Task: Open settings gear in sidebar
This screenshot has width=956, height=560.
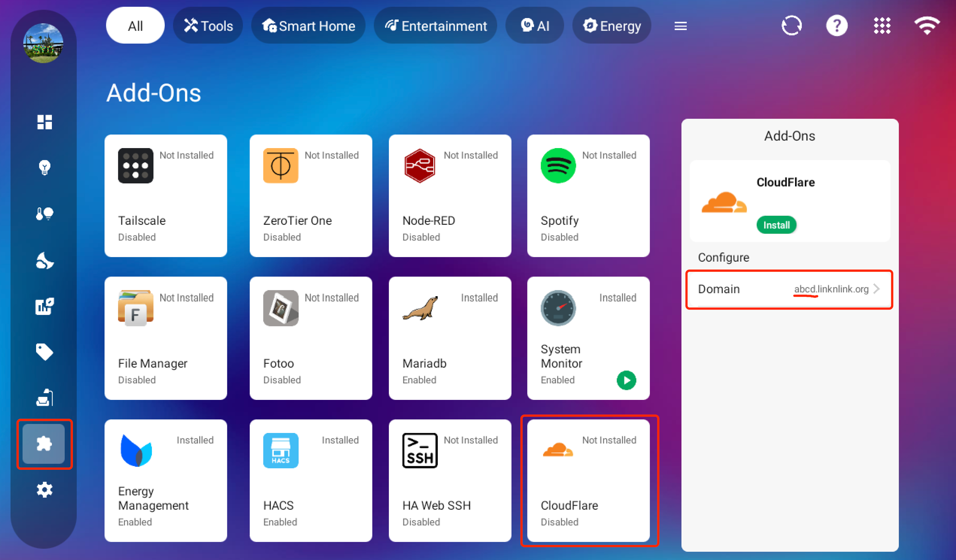Action: [x=44, y=490]
